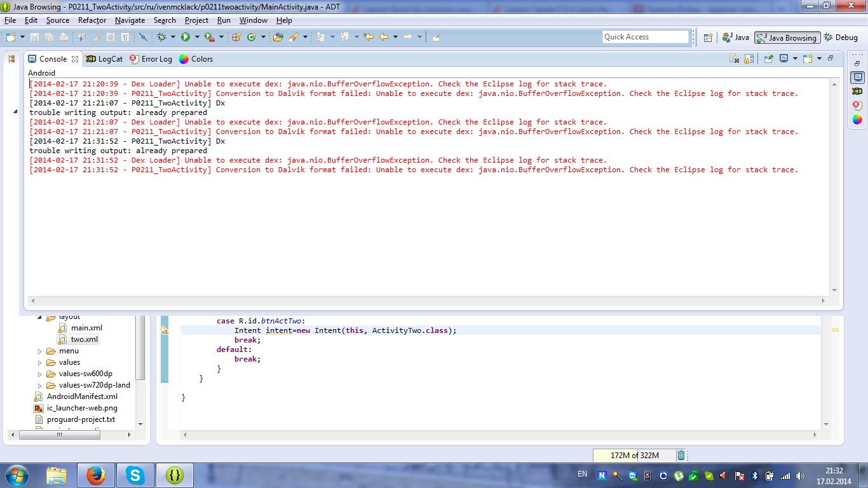Open the Display Selected Console dropdown arrow
The image size is (868, 488).
click(x=795, y=58)
